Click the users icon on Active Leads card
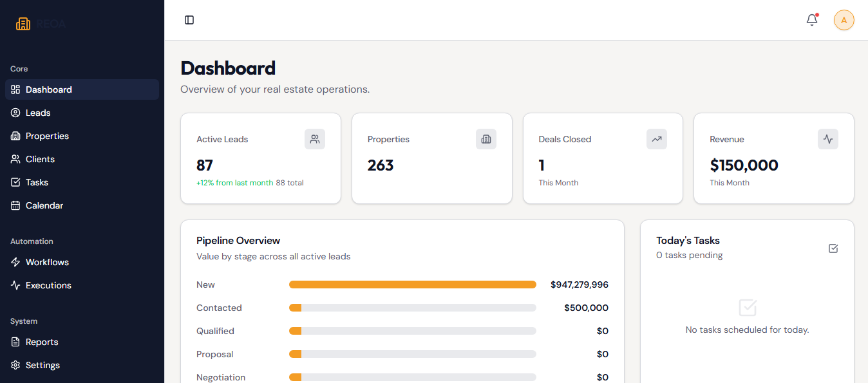This screenshot has width=868, height=383. pyautogui.click(x=315, y=139)
